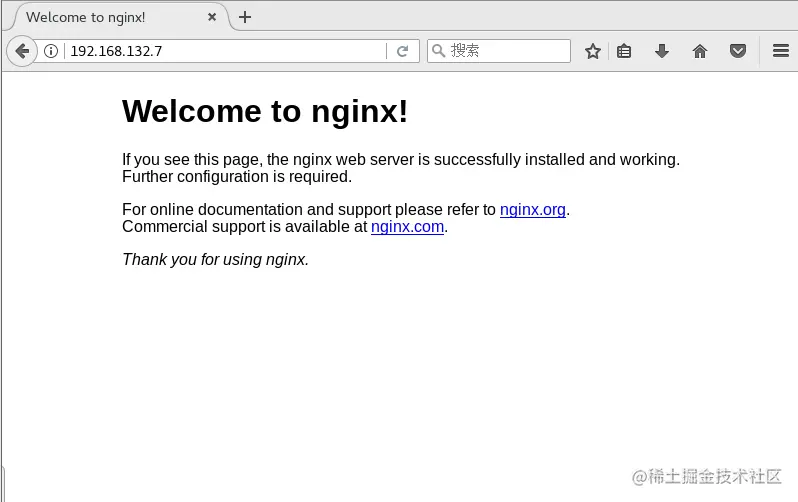Click 'Further configuration is required.' text
This screenshot has width=798, height=502.
237,177
